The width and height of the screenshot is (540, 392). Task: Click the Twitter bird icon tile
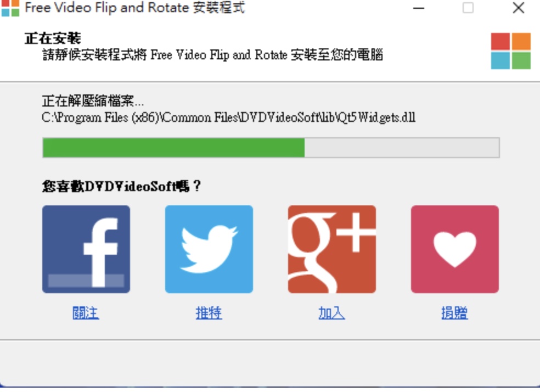(x=209, y=249)
